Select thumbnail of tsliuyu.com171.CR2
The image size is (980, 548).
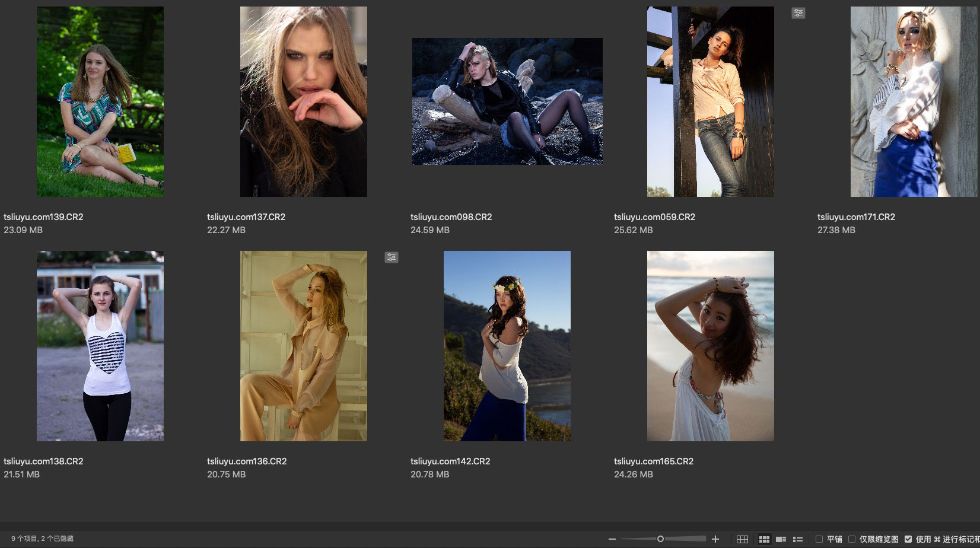point(914,101)
